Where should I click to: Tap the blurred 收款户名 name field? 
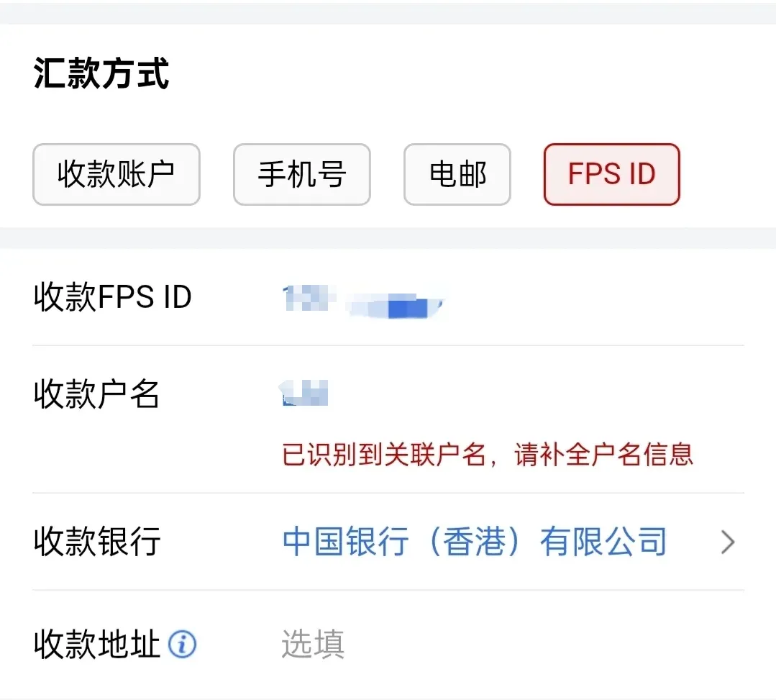click(x=305, y=394)
